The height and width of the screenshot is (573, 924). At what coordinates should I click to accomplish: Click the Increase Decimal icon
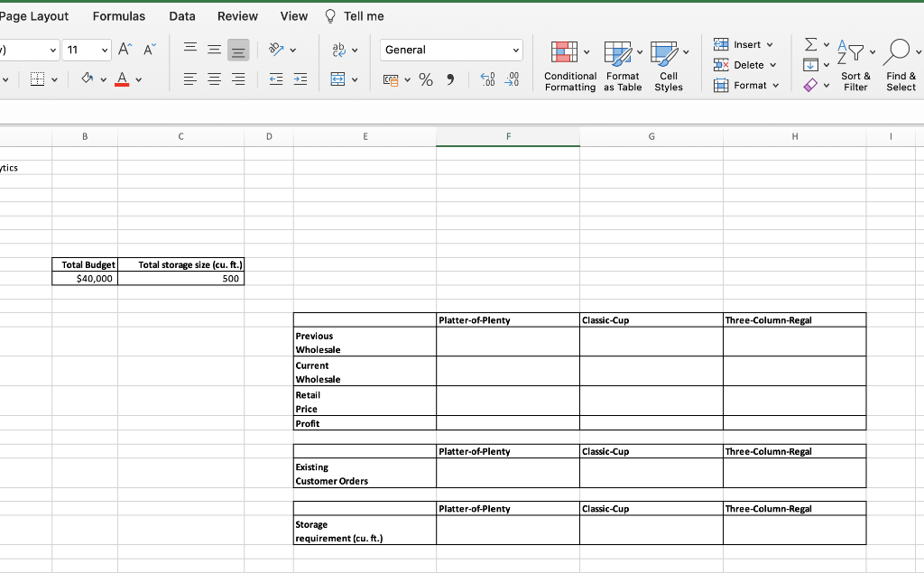click(x=487, y=79)
